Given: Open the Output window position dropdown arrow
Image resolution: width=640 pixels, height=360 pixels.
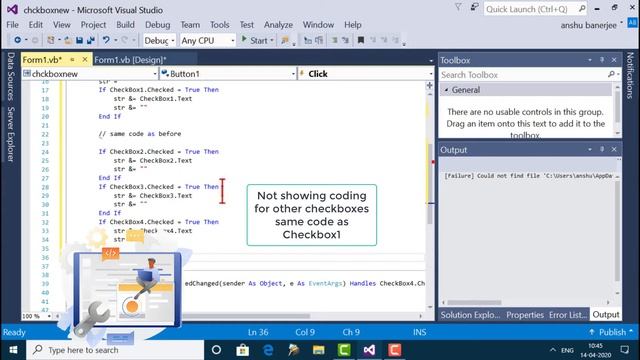Looking at the screenshot, I should click(x=590, y=149).
